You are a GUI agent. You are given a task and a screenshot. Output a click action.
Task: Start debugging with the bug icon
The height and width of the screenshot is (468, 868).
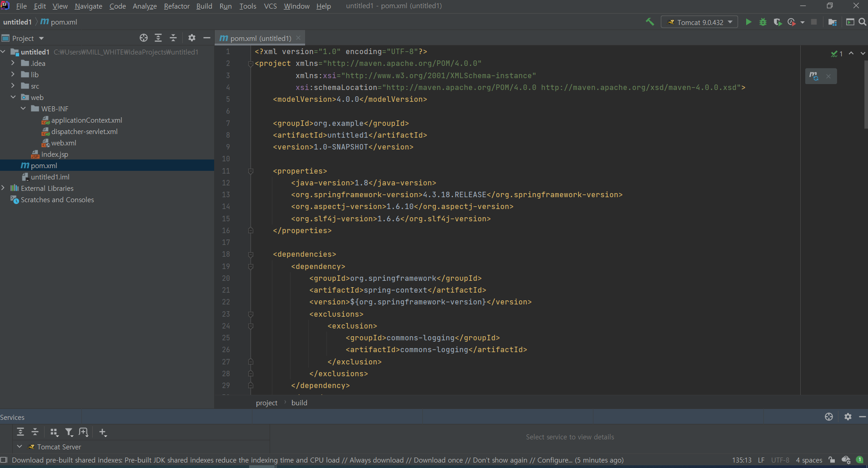(763, 22)
